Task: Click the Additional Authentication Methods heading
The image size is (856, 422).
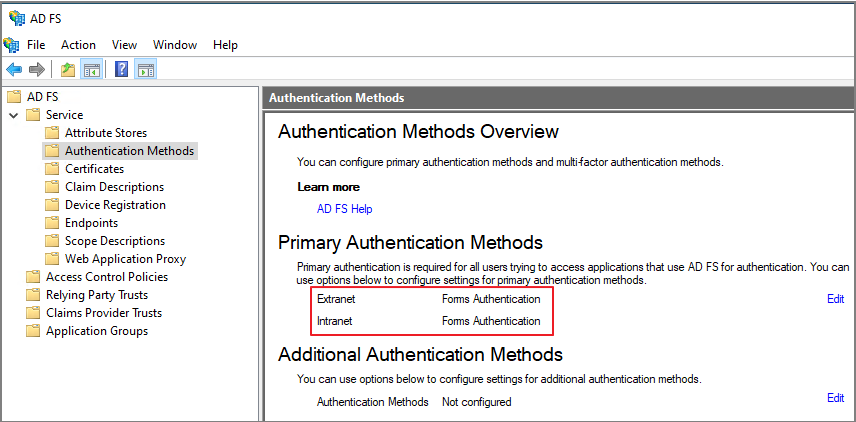Action: click(420, 354)
